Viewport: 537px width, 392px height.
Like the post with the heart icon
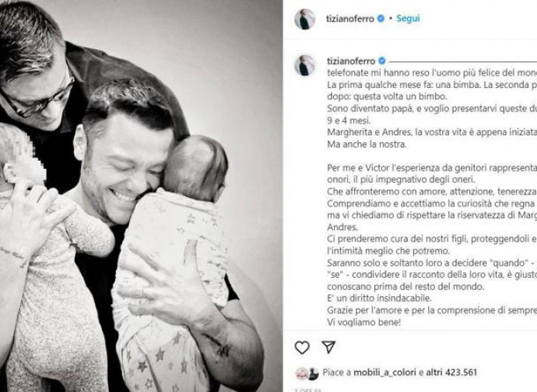coord(302,348)
